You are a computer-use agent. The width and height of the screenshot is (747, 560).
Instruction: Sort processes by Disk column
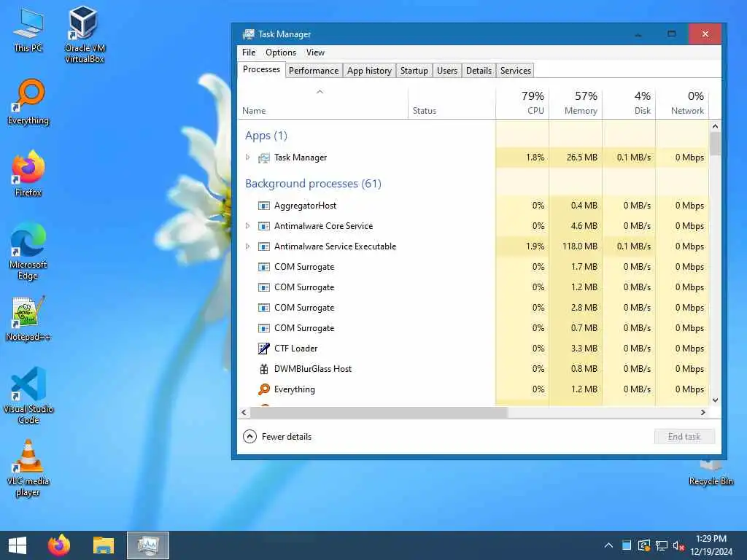click(629, 102)
